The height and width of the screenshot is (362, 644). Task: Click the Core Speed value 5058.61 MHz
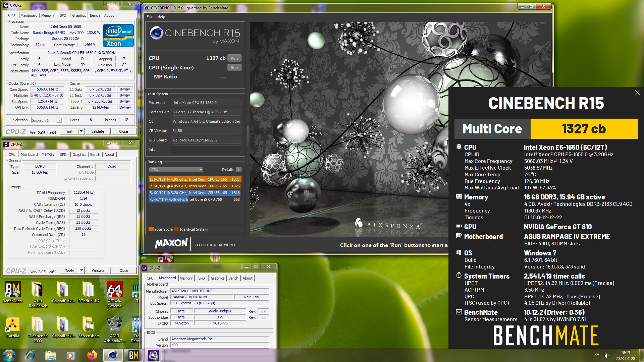point(47,89)
